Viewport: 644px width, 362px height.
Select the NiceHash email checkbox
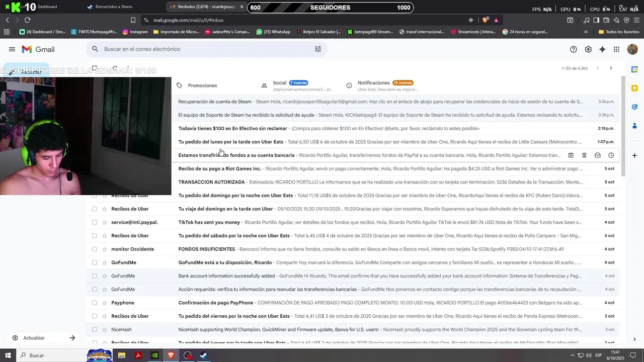click(94, 329)
